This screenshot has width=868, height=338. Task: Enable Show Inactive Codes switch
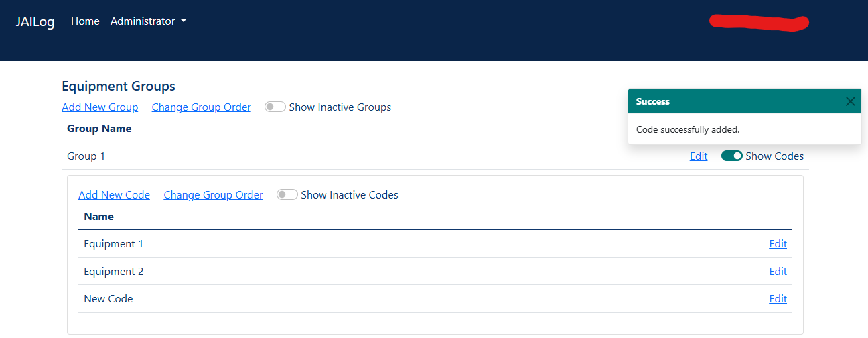point(287,195)
